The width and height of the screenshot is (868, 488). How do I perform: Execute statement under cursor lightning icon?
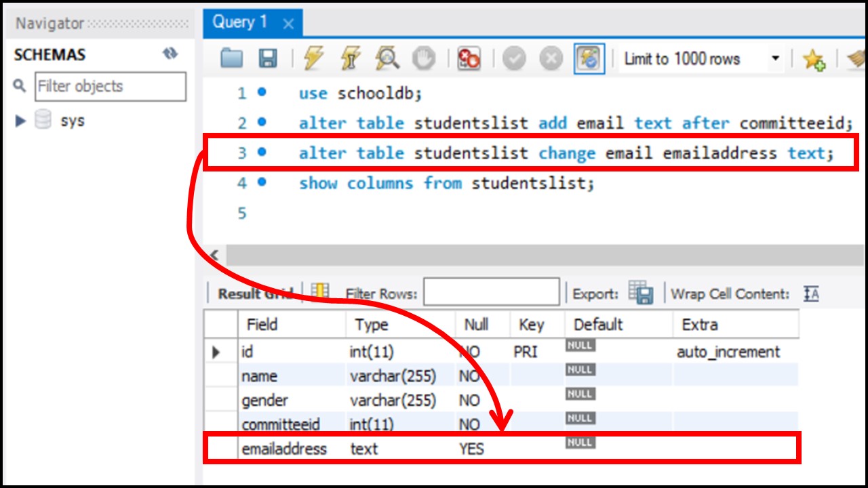(350, 59)
